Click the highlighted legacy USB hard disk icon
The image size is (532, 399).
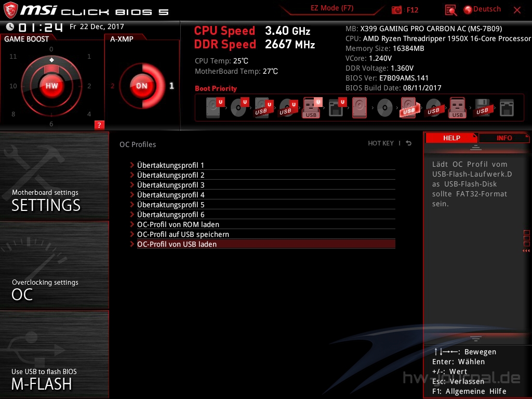[x=409, y=108]
